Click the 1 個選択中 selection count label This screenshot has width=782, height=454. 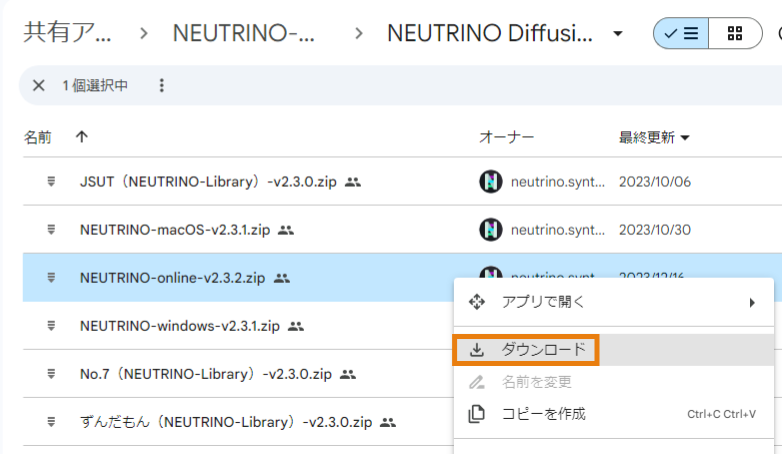[x=95, y=86]
